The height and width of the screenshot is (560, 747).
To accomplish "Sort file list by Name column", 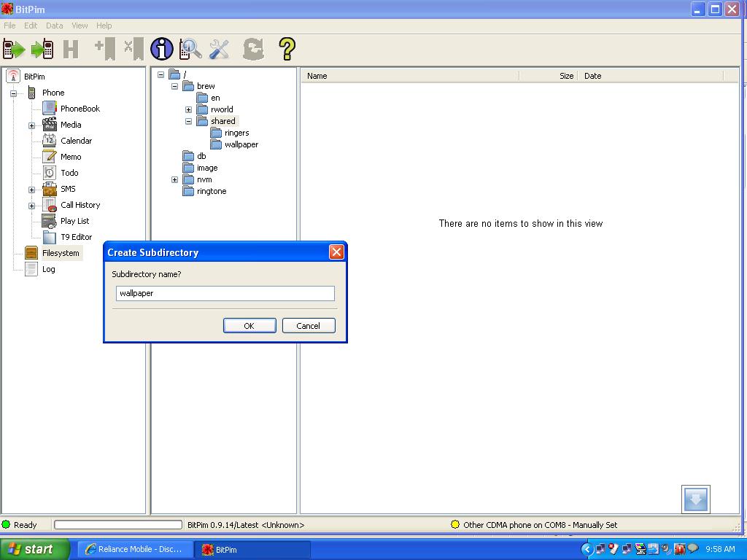I will [410, 76].
